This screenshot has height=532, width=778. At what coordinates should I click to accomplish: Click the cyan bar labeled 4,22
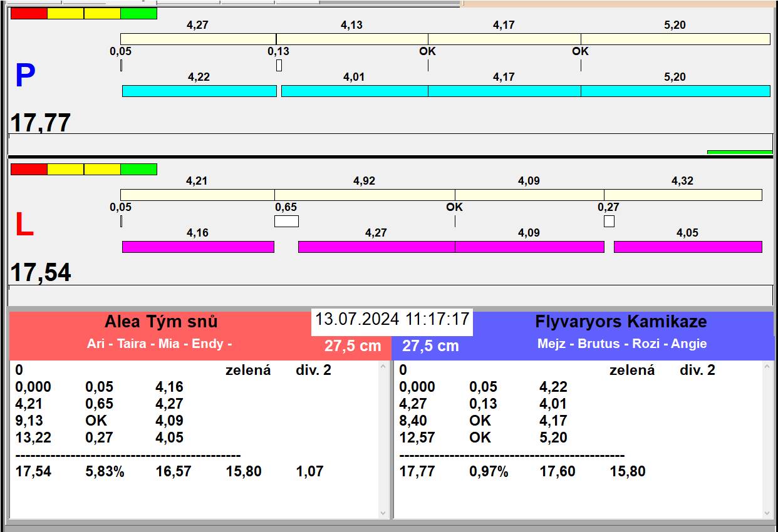tap(199, 91)
